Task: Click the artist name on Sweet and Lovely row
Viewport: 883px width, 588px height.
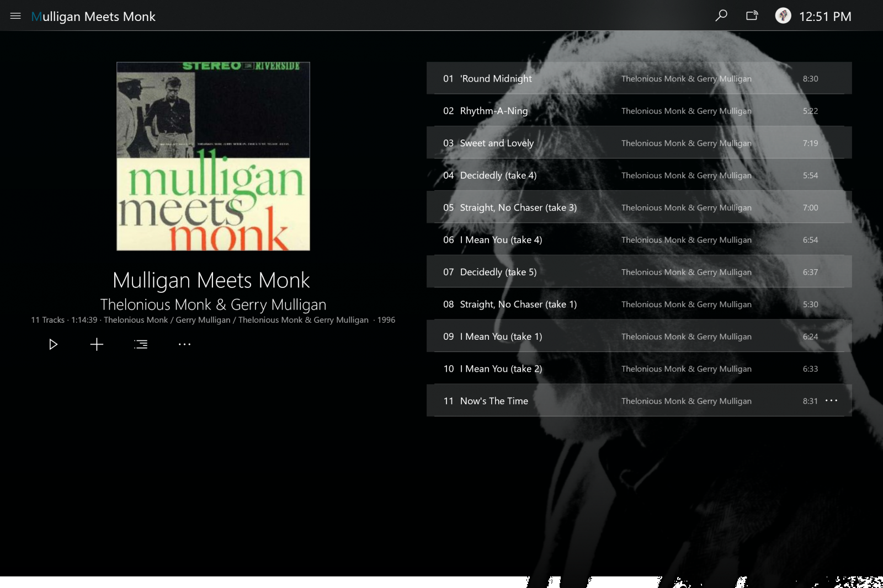Action: tap(687, 143)
